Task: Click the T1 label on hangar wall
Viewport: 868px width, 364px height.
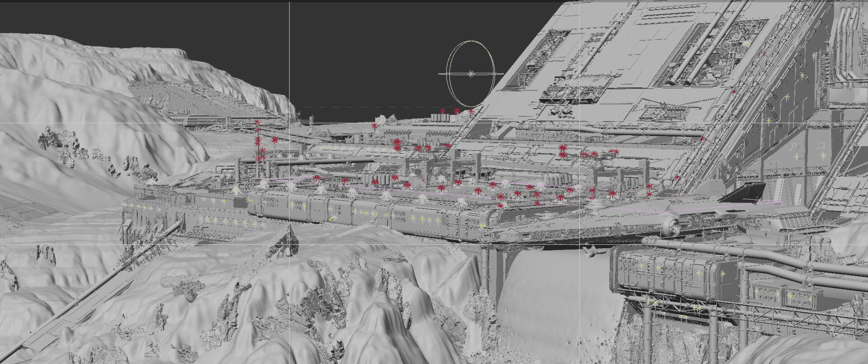Action: (795, 147)
